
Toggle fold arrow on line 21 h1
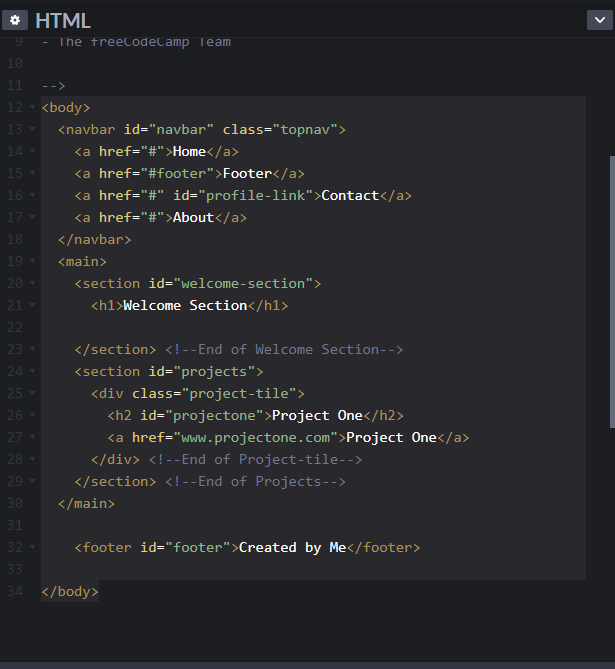pos(32,305)
